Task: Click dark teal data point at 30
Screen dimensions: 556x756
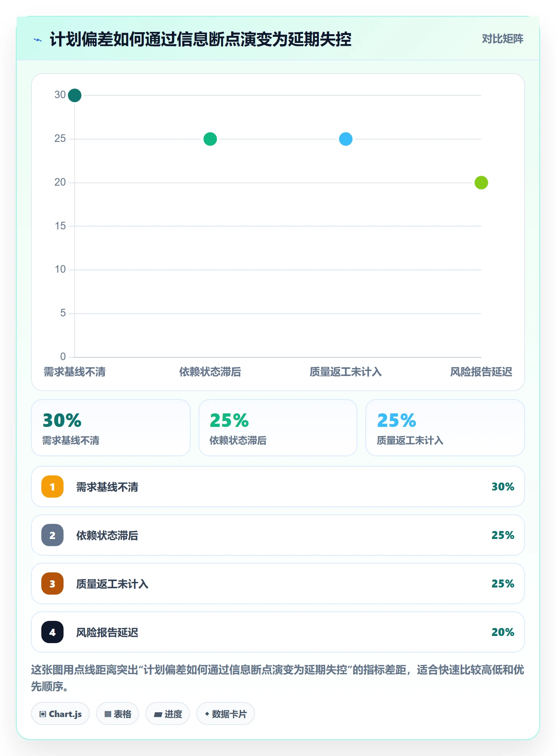Action: coord(75,95)
